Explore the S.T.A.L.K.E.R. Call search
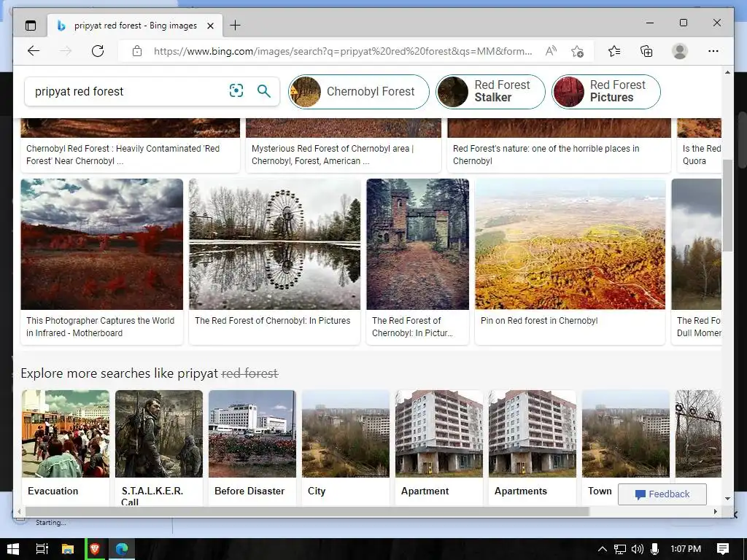Image resolution: width=747 pixels, height=560 pixels. [159, 448]
